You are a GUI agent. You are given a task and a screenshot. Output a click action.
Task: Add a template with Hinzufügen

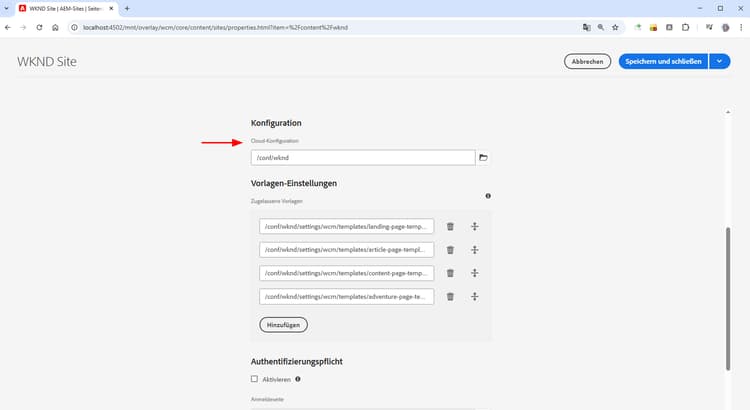(x=283, y=325)
